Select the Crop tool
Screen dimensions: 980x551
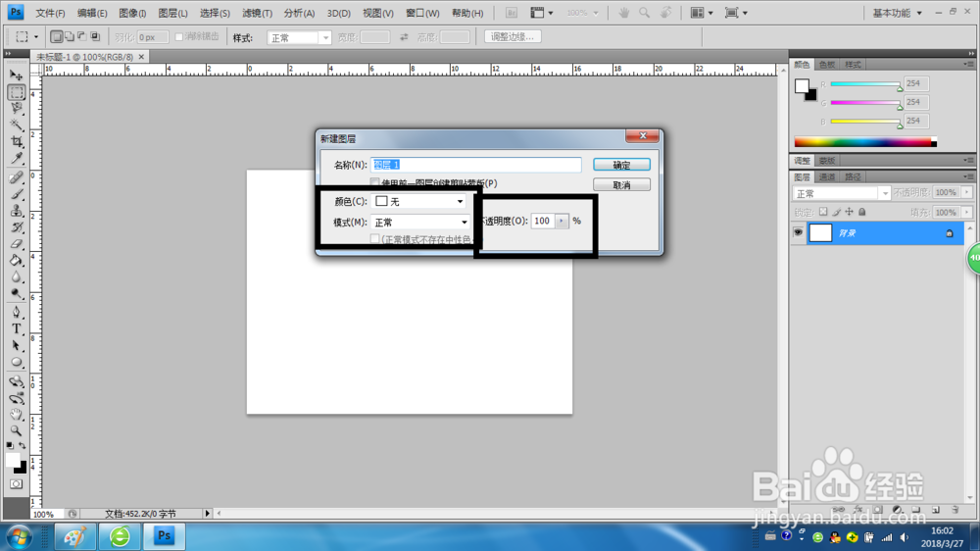coord(17,142)
